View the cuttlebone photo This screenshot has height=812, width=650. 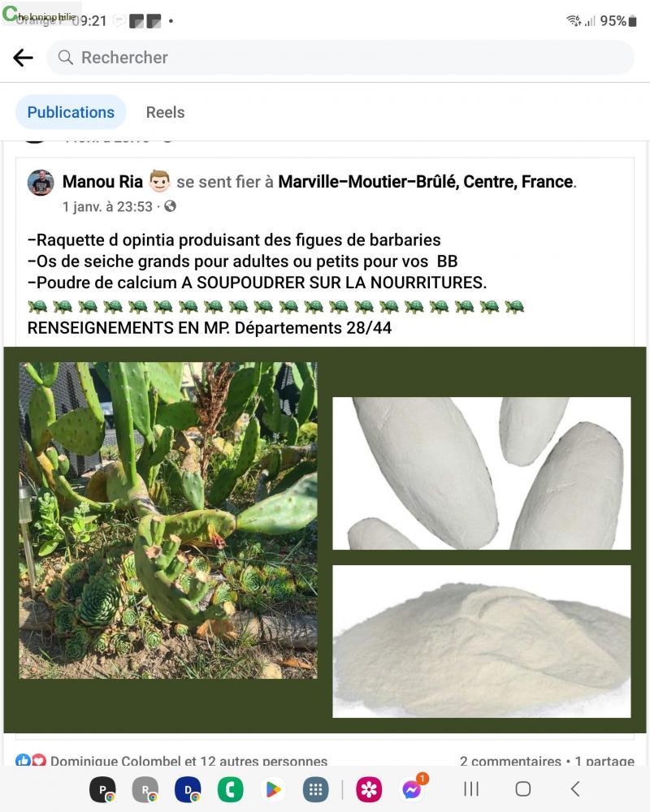(482, 473)
